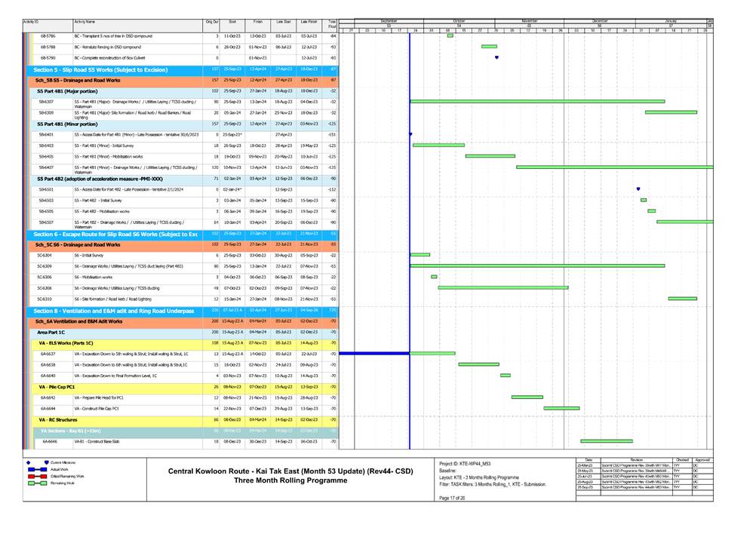Click the Current Milestone diamond legend icon
This screenshot has width=756, height=534.
point(29,462)
